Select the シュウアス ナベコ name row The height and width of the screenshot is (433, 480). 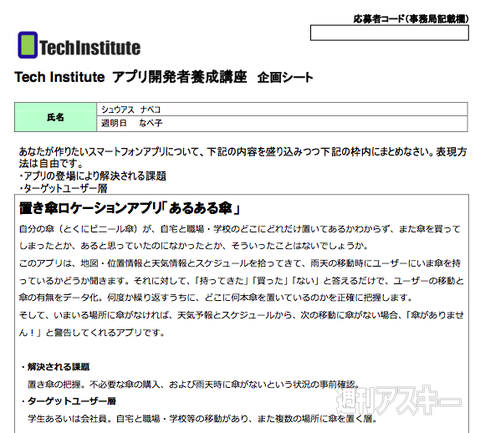pyautogui.click(x=282, y=110)
